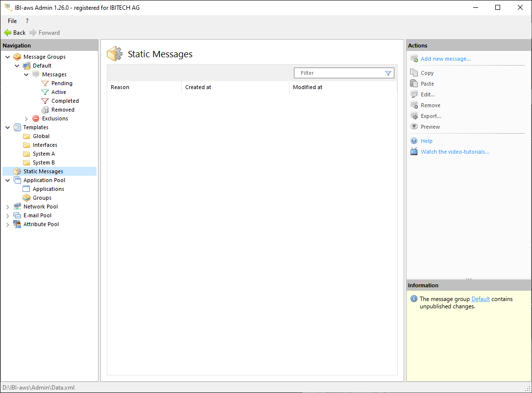Click the Remove message icon
Screen dimensions: 532x393
pyautogui.click(x=414, y=105)
